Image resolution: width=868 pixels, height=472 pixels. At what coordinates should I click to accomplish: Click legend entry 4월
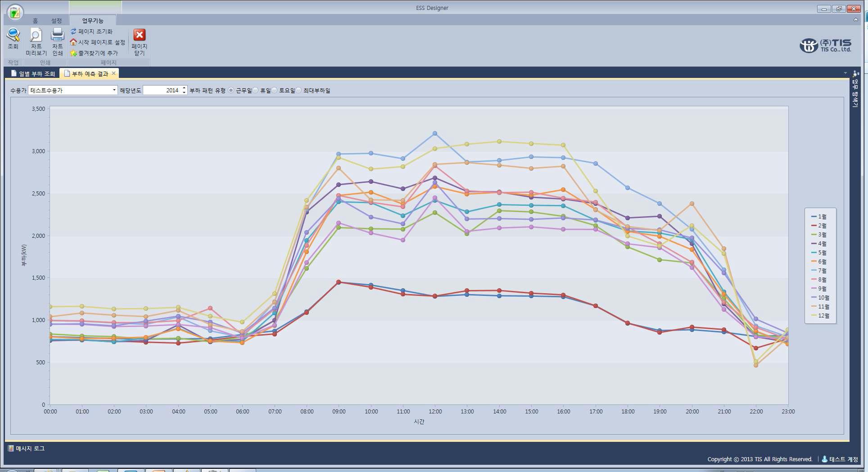point(819,244)
